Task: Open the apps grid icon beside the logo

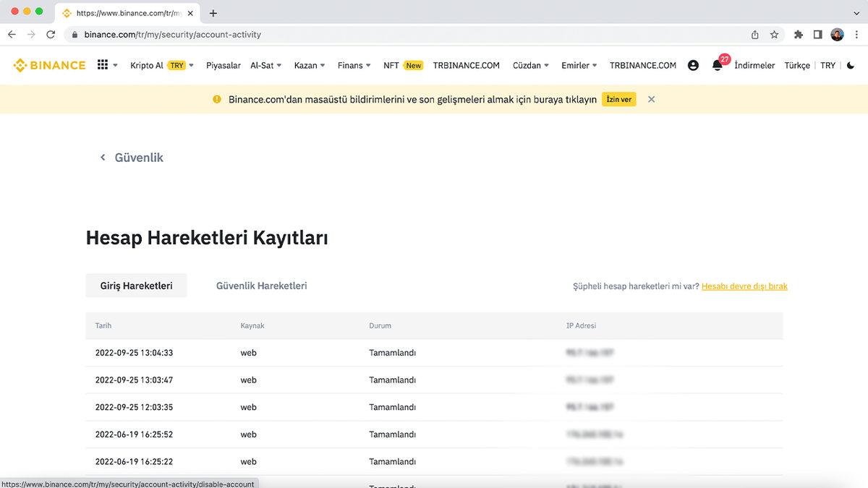Action: coord(102,65)
